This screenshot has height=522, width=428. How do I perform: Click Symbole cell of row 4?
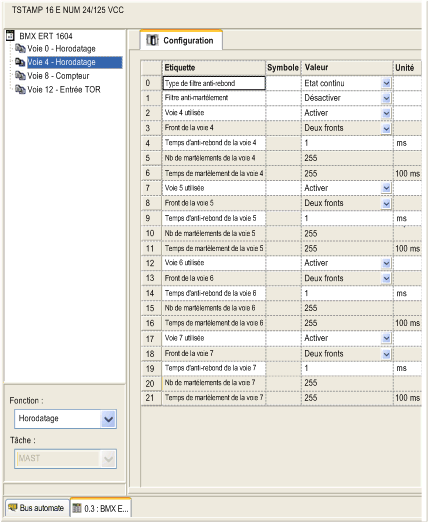(x=283, y=143)
